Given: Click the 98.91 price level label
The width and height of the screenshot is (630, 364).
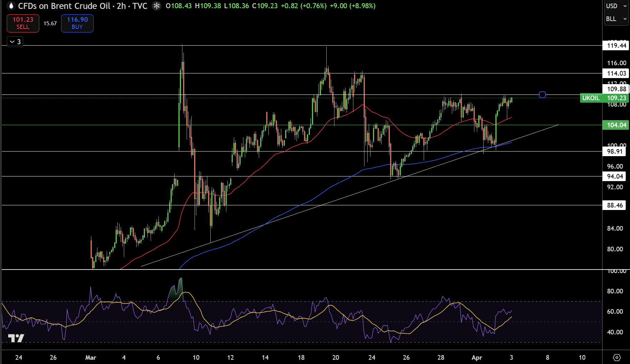Looking at the screenshot, I should coord(615,151).
